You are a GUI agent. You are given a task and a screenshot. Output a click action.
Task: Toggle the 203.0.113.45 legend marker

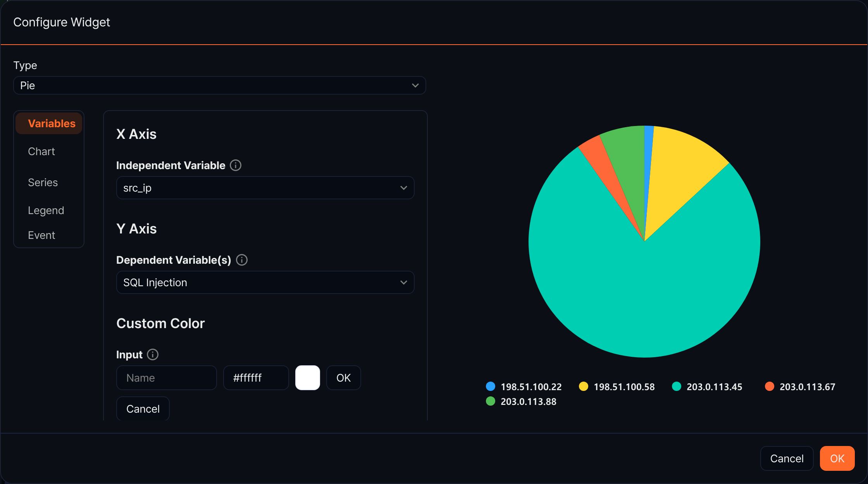[677, 386]
